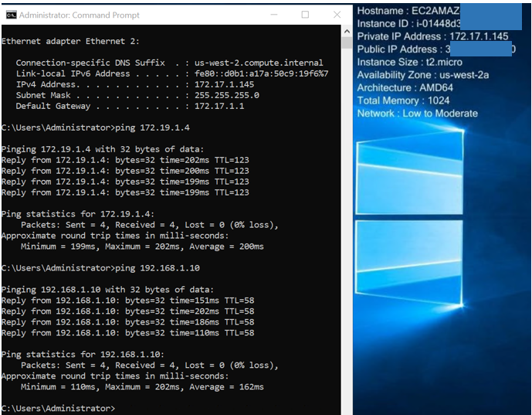Click the subnet mask 255.255.255.0
Image resolution: width=532 pixels, height=415 pixels.
click(227, 95)
